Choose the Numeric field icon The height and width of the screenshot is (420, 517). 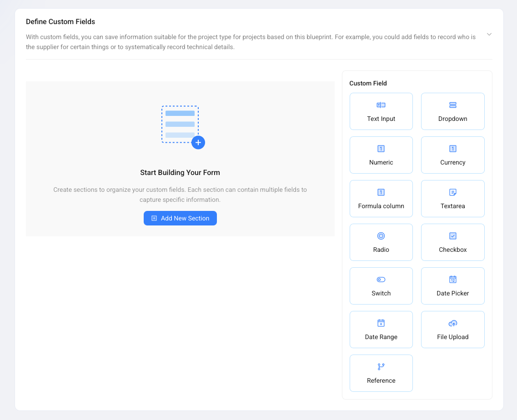(x=381, y=149)
